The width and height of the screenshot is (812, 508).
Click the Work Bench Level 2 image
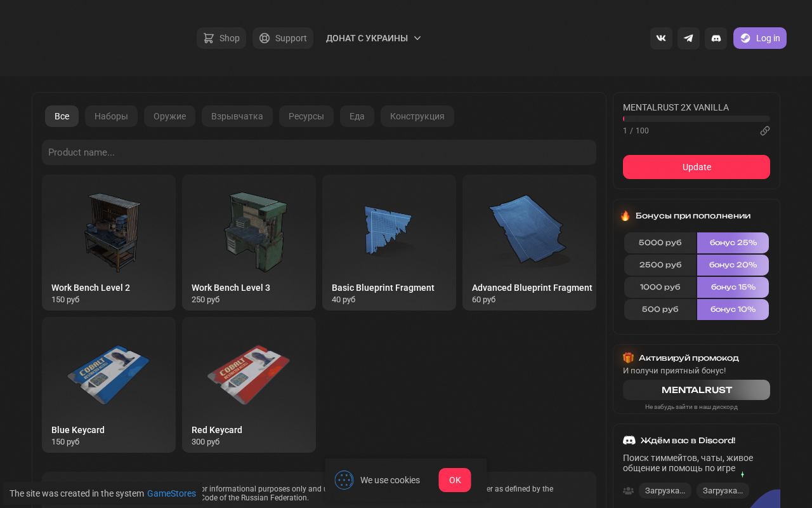109,232
